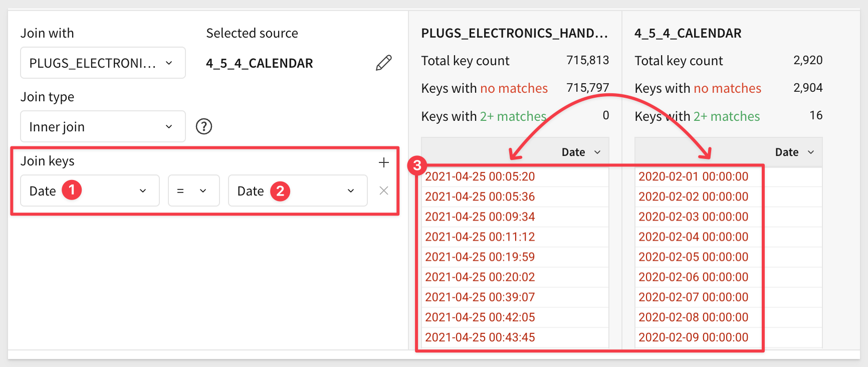Click 'no matches' link under 4_5_4_CALENDAR

pos(727,89)
